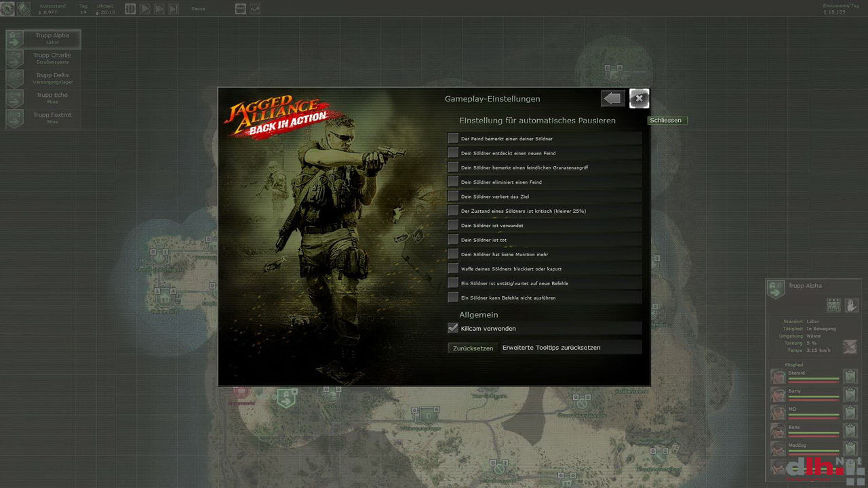Select Trupp Echo squad shield icon
Image resolution: width=868 pixels, height=488 pixels.
click(x=15, y=98)
